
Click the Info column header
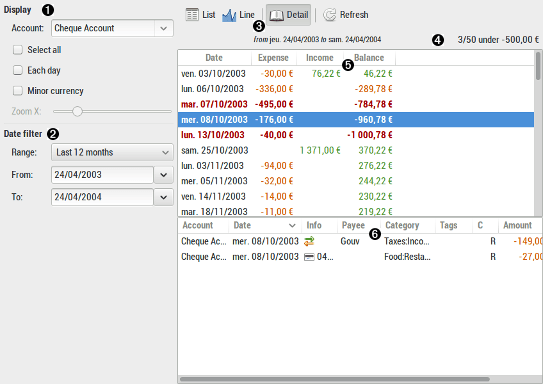[x=319, y=226]
